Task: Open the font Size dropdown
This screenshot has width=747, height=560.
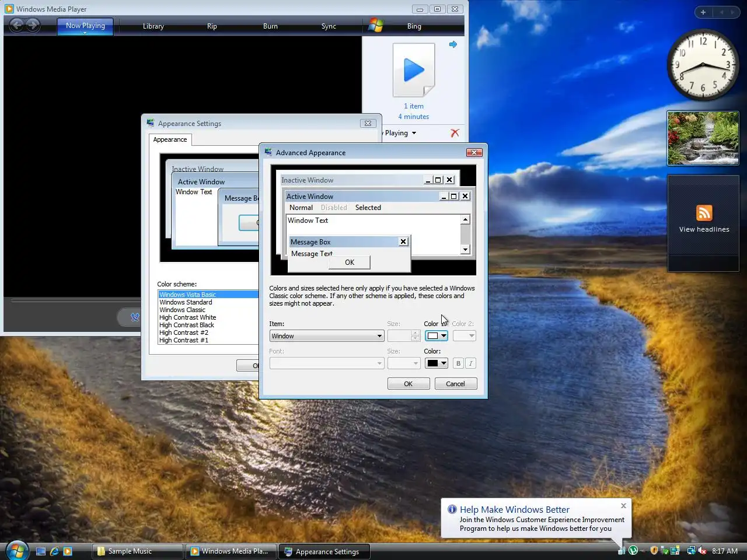Action: click(x=404, y=363)
